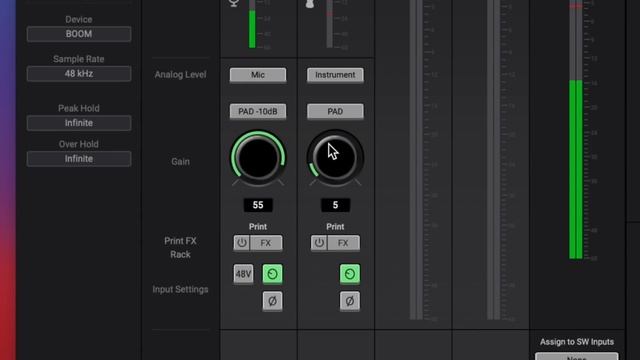The image size is (640, 360).
Task: Enable 48V phantom power
Action: [243, 274]
